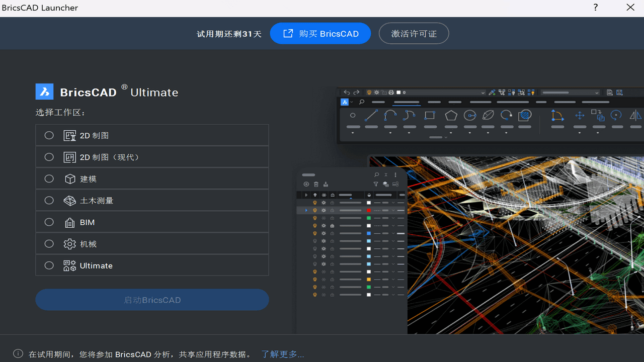Click the 激活许可证 button
Screen dimensions: 644x362
click(414, 33)
